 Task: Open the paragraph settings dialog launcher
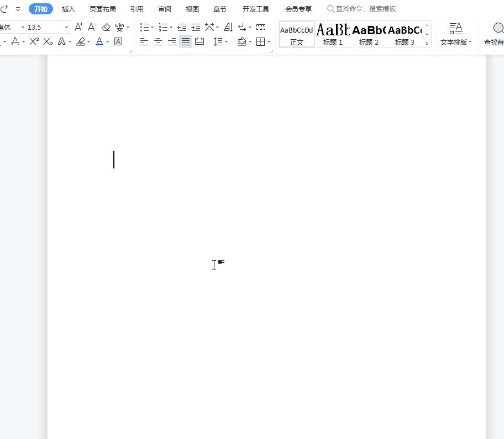(x=271, y=51)
